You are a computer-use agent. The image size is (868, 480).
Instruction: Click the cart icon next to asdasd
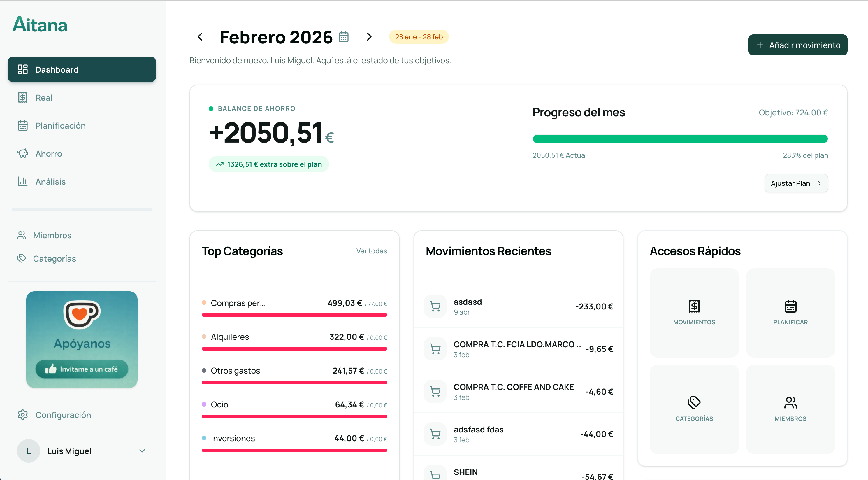point(435,306)
